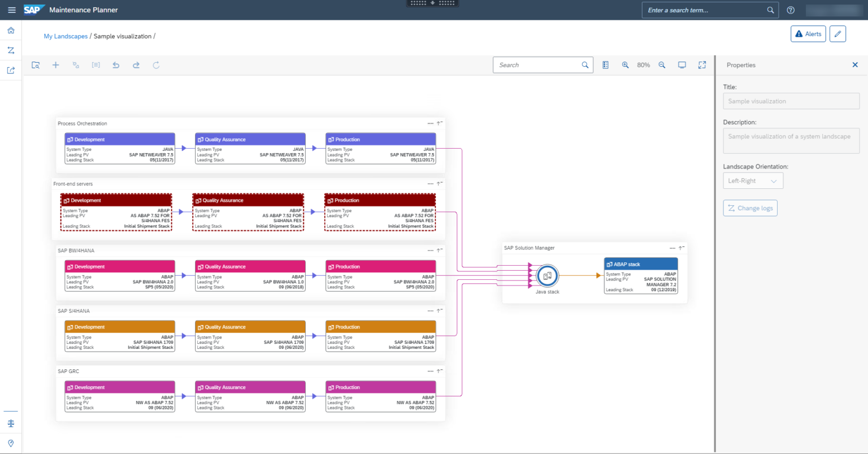Zoom out of the diagram
The height and width of the screenshot is (454, 868).
click(662, 64)
